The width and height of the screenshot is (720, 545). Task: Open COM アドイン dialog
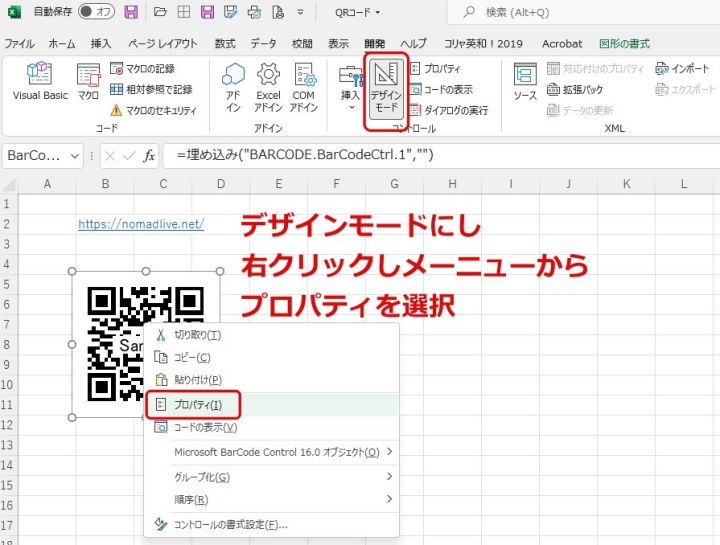point(304,87)
